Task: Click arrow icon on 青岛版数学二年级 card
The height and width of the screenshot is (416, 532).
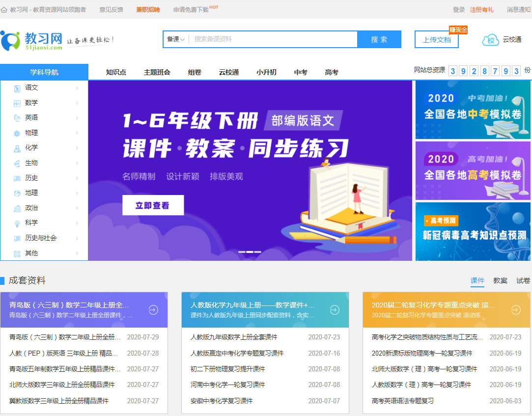Action: (153, 310)
